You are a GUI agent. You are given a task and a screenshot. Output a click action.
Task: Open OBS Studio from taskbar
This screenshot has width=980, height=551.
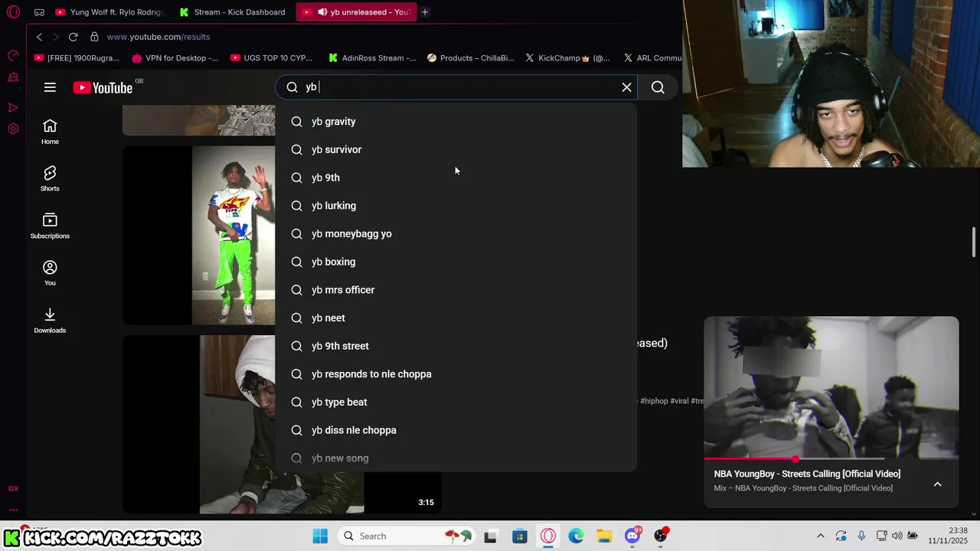pos(661,536)
